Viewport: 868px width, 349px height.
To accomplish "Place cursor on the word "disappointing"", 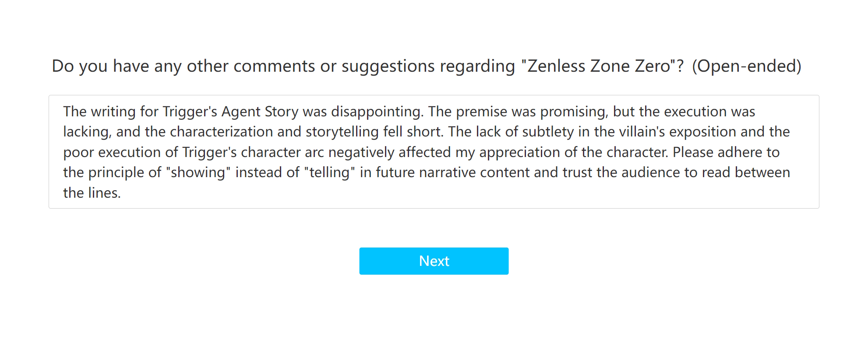I will tap(377, 112).
